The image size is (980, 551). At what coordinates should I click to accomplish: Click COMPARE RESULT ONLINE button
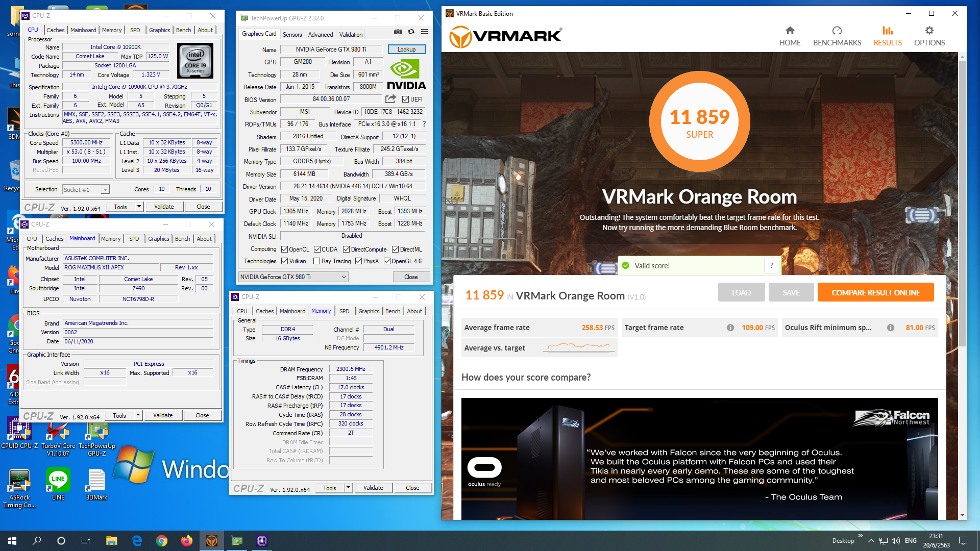875,292
